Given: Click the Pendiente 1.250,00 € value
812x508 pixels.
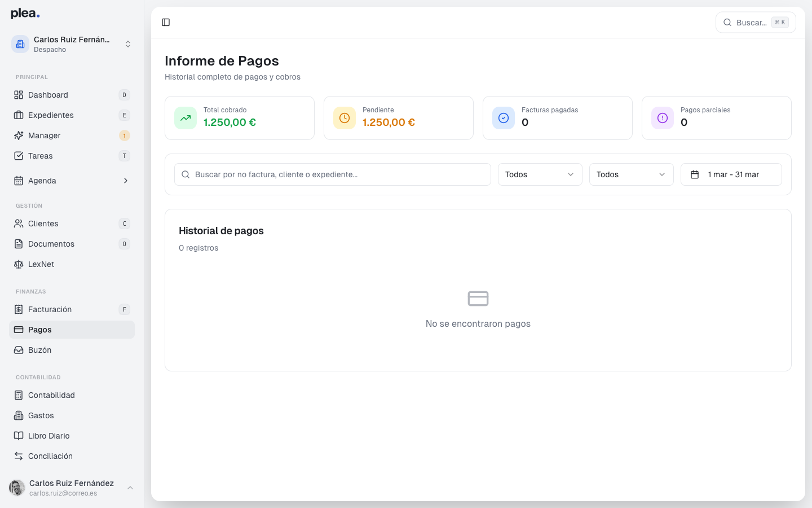Looking at the screenshot, I should point(389,122).
